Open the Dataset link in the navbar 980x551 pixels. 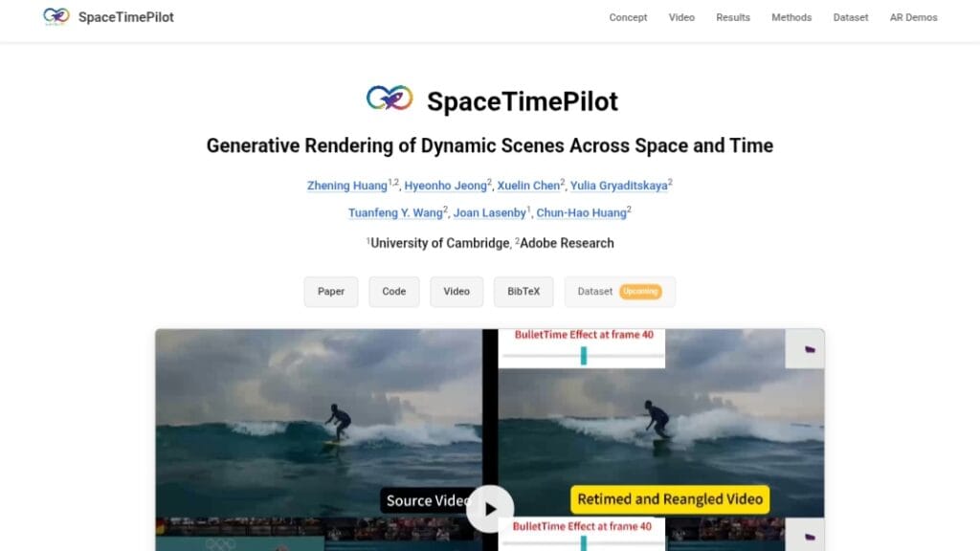(x=850, y=17)
